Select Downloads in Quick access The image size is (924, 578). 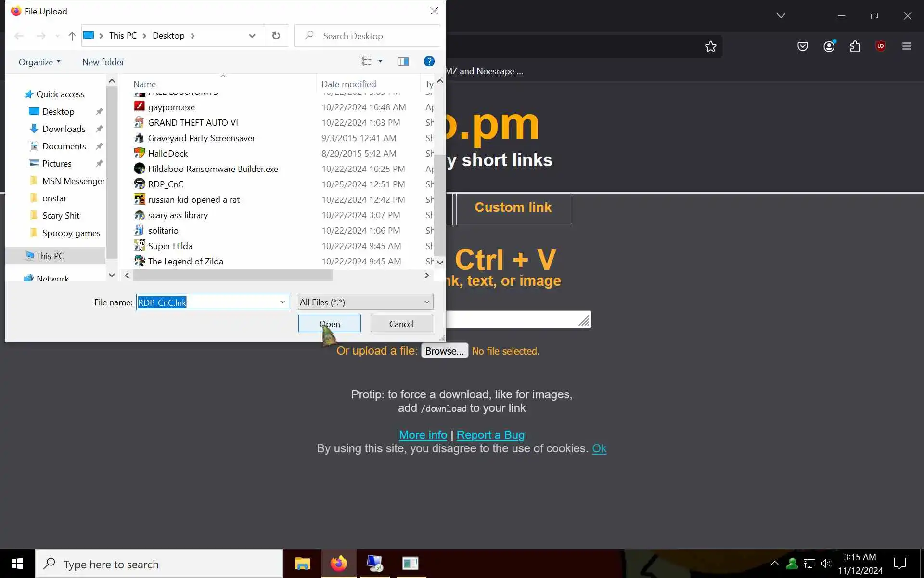64,129
